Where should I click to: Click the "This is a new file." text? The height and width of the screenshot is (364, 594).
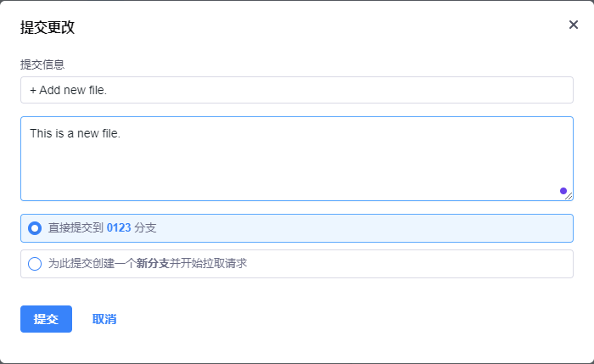(76, 133)
